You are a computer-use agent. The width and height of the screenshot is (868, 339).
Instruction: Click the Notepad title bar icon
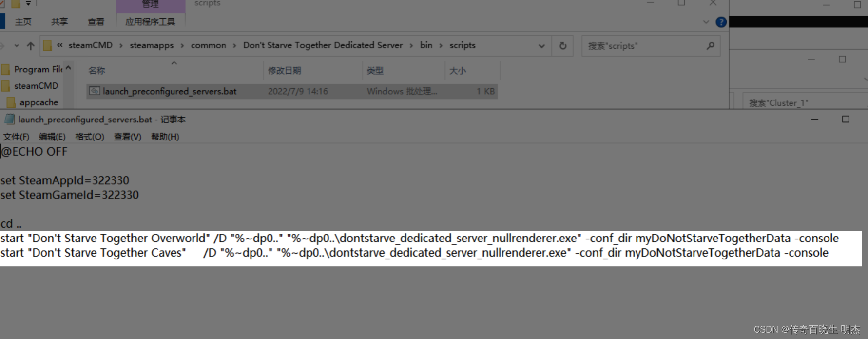pyautogui.click(x=9, y=120)
